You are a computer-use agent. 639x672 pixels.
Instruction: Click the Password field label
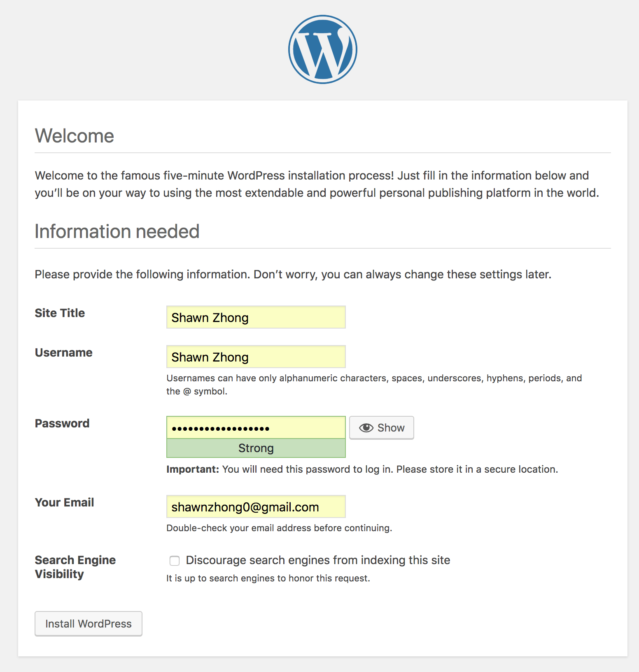[62, 423]
